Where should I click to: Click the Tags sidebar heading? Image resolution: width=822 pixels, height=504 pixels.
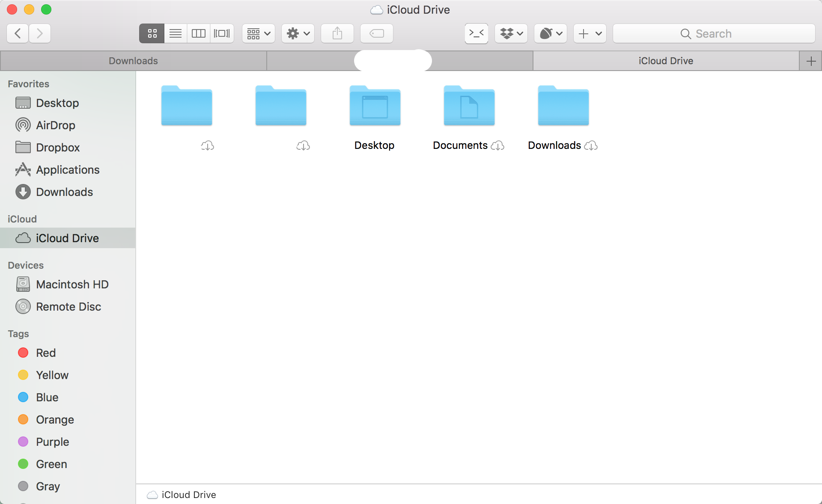pyautogui.click(x=18, y=334)
